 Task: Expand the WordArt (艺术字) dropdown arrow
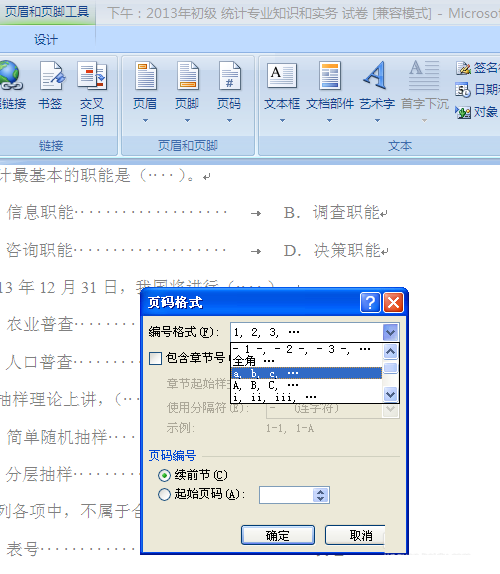point(377,120)
